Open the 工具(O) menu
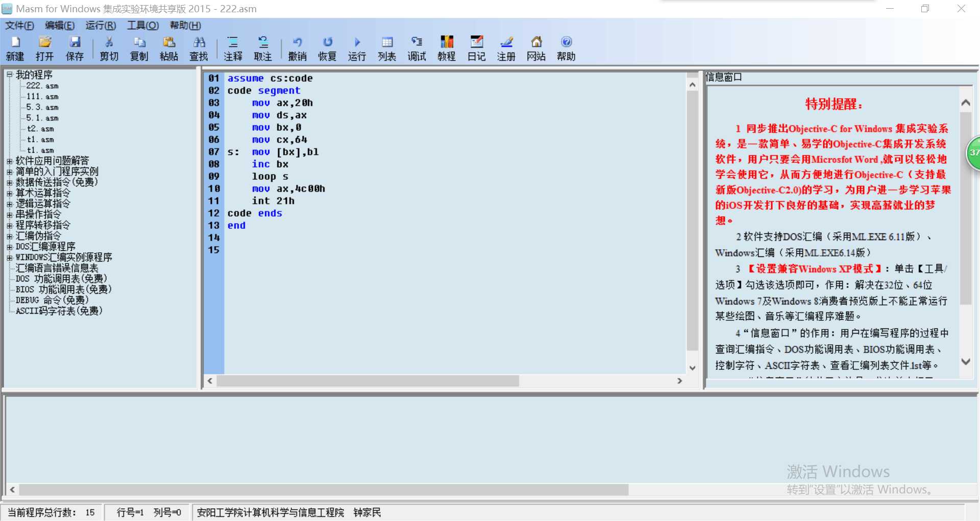980x521 pixels. click(143, 26)
